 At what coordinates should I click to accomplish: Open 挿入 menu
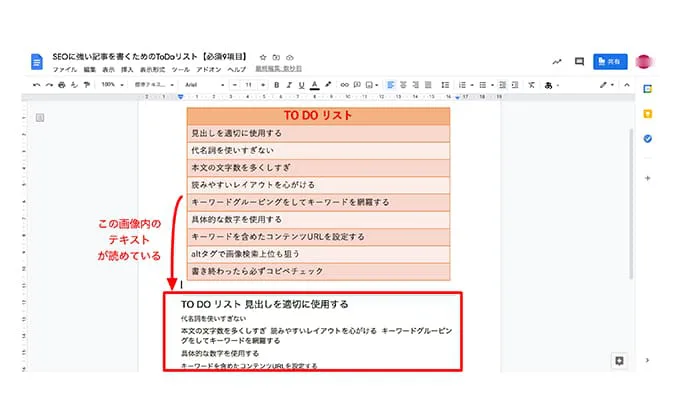pyautogui.click(x=127, y=69)
